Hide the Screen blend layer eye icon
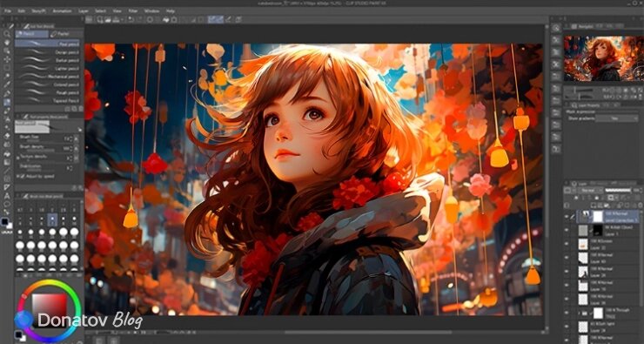The width and height of the screenshot is (644, 344). [x=567, y=244]
